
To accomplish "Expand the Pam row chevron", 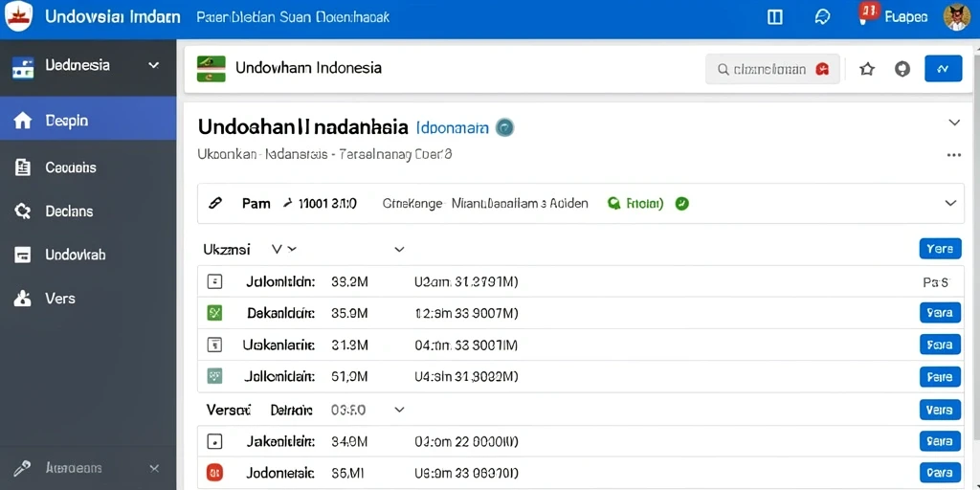I will click(x=950, y=203).
